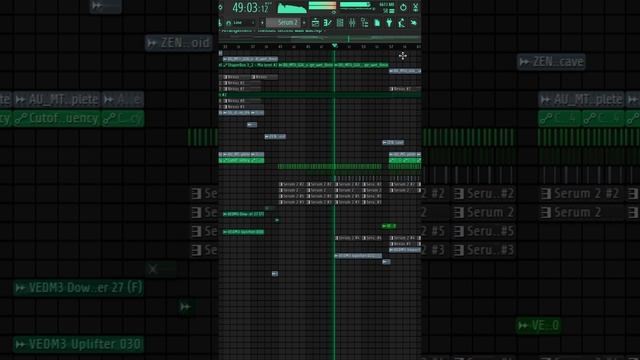
Task: Select the next pattern with the right arrow
Action: (x=304, y=23)
